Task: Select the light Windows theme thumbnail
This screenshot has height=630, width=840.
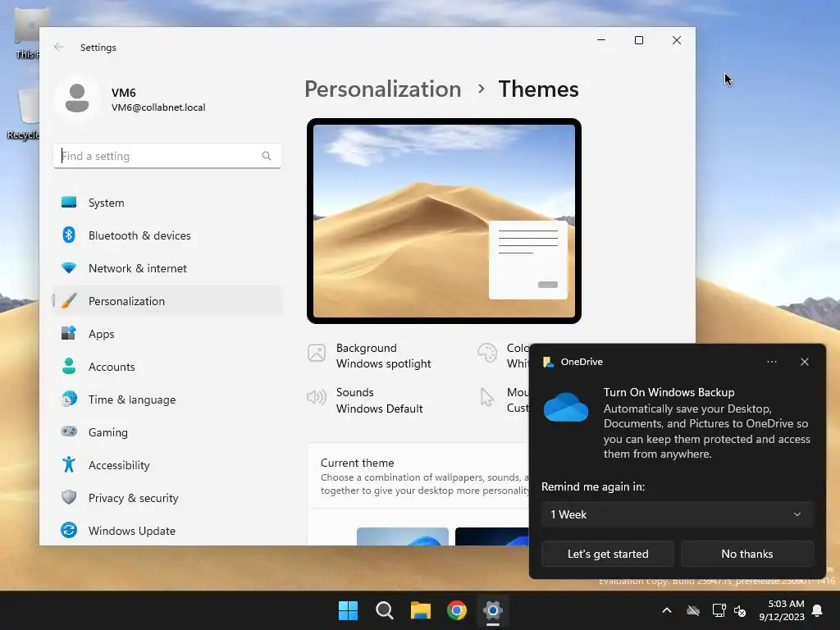Action: (402, 536)
